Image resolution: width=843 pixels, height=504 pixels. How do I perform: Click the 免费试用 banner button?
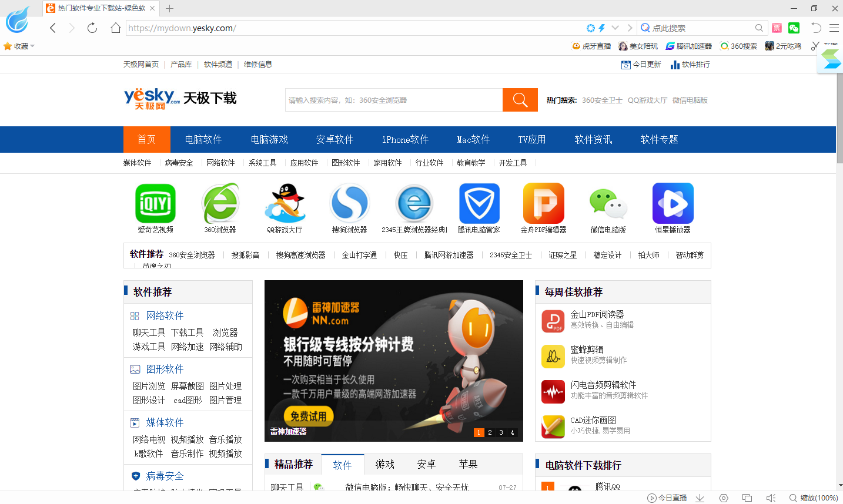pyautogui.click(x=309, y=416)
